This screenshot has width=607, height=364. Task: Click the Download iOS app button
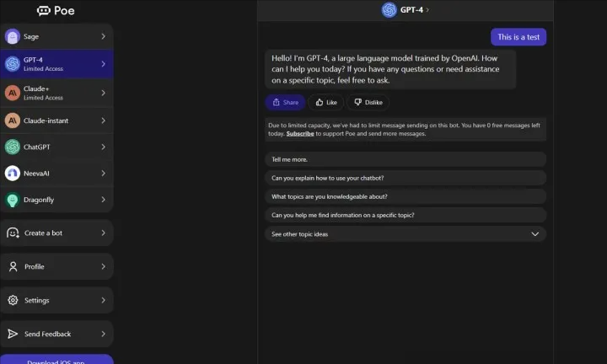[56, 360]
